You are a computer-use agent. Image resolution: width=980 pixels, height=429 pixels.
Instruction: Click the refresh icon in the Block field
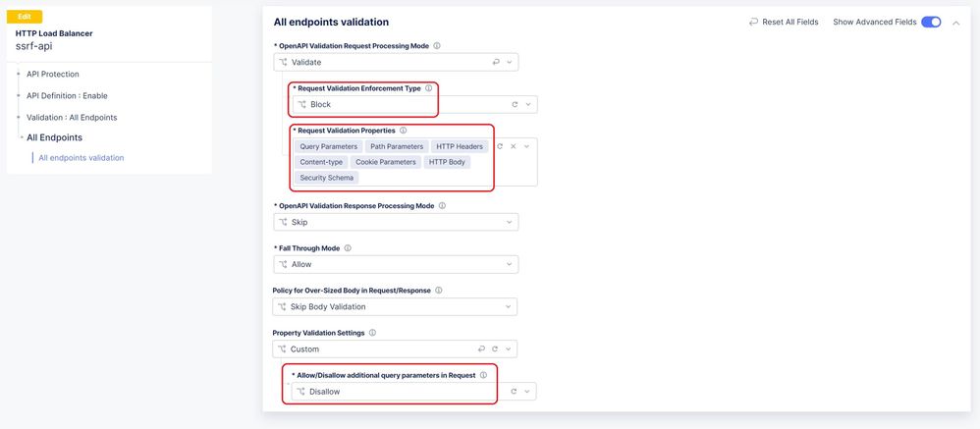515,104
